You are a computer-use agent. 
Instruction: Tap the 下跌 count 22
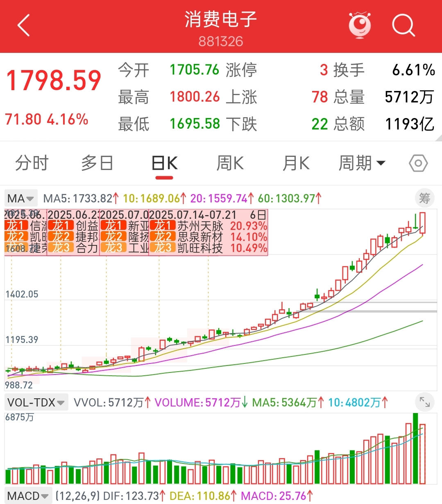(x=320, y=124)
